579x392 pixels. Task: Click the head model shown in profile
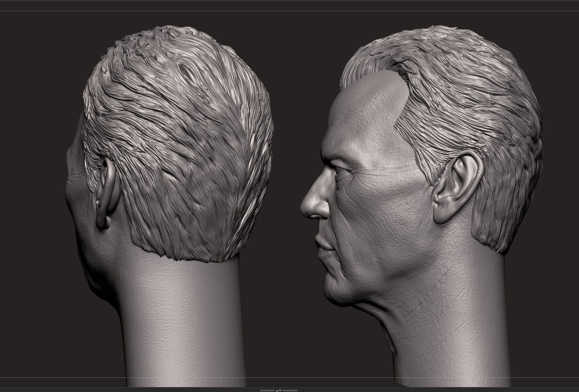click(421, 206)
